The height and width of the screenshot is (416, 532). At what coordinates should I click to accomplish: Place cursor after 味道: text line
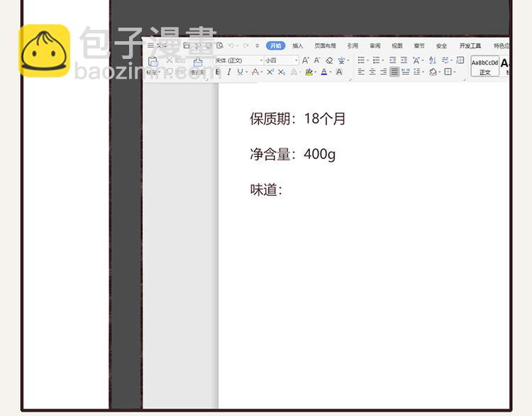tap(284, 190)
